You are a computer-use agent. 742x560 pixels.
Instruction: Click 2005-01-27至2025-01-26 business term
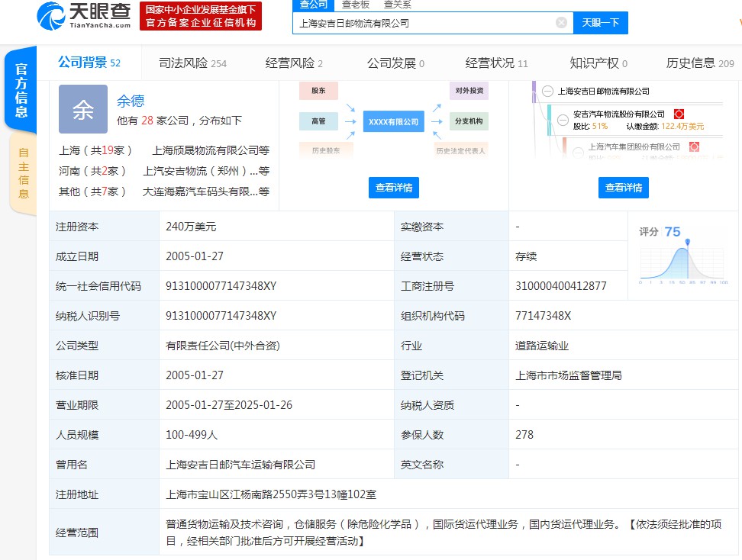(229, 405)
